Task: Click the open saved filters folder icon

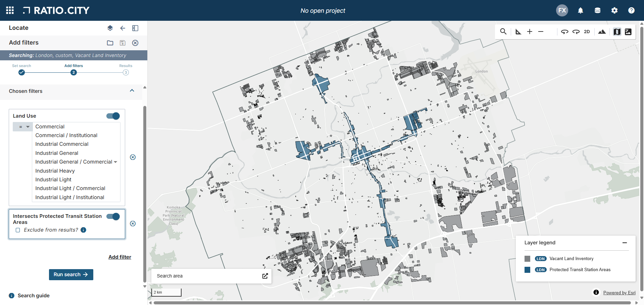Action: [x=110, y=43]
